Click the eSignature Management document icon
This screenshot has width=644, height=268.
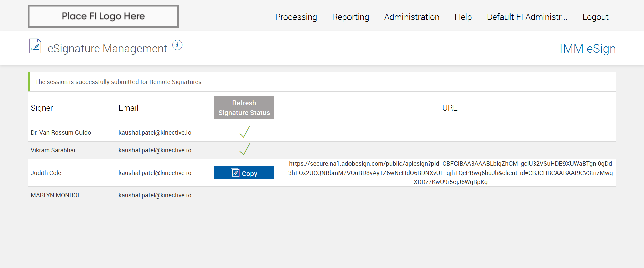pyautogui.click(x=35, y=46)
